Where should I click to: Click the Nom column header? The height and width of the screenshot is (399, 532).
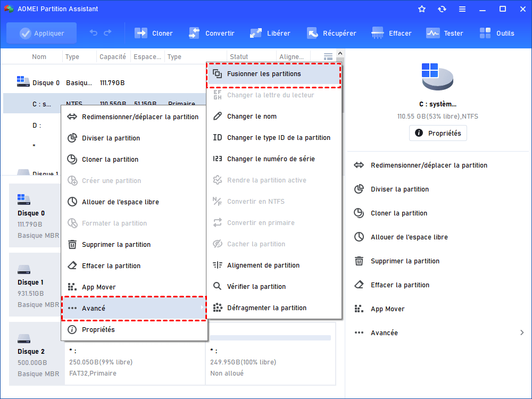coord(39,57)
